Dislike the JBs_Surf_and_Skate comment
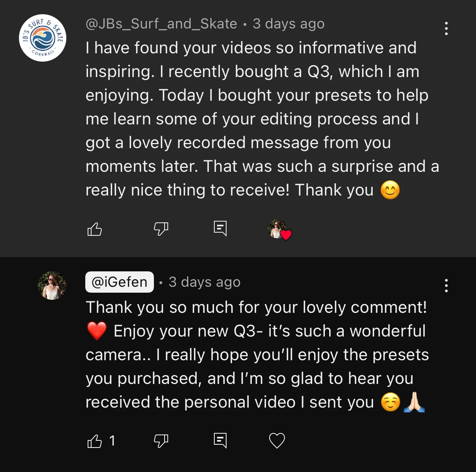 tap(161, 229)
